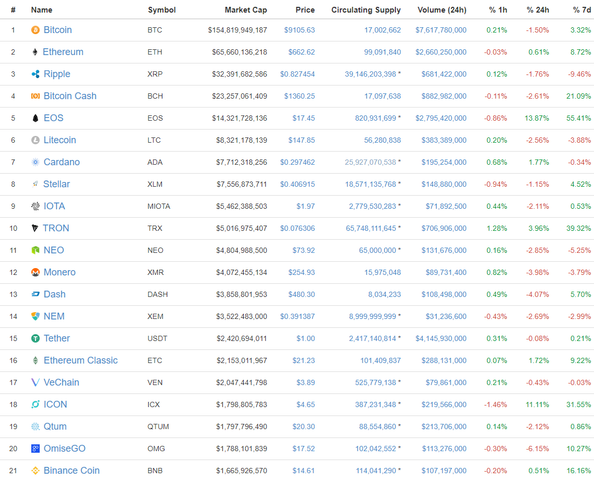Click the NEO green icon

(x=35, y=250)
